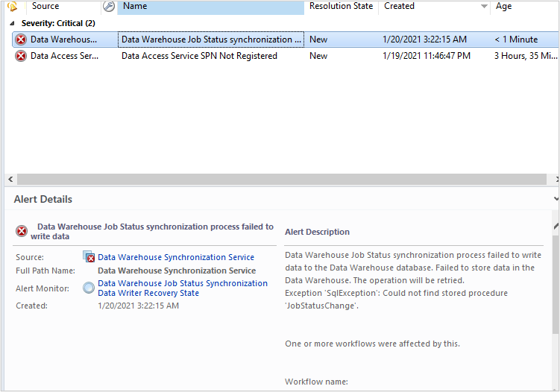Click the 1/19/2021 11:46:47 PM created cell

(427, 56)
